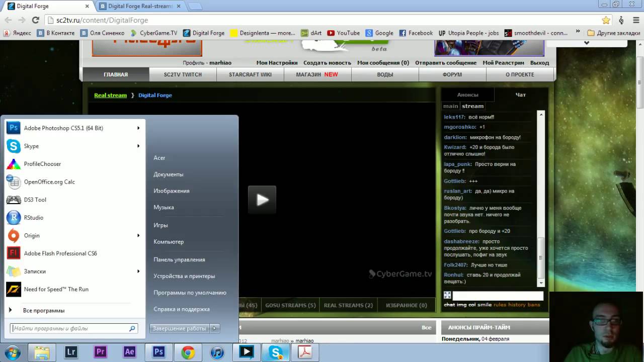Expand Adobe Photoshop recent files arrow

[138, 128]
